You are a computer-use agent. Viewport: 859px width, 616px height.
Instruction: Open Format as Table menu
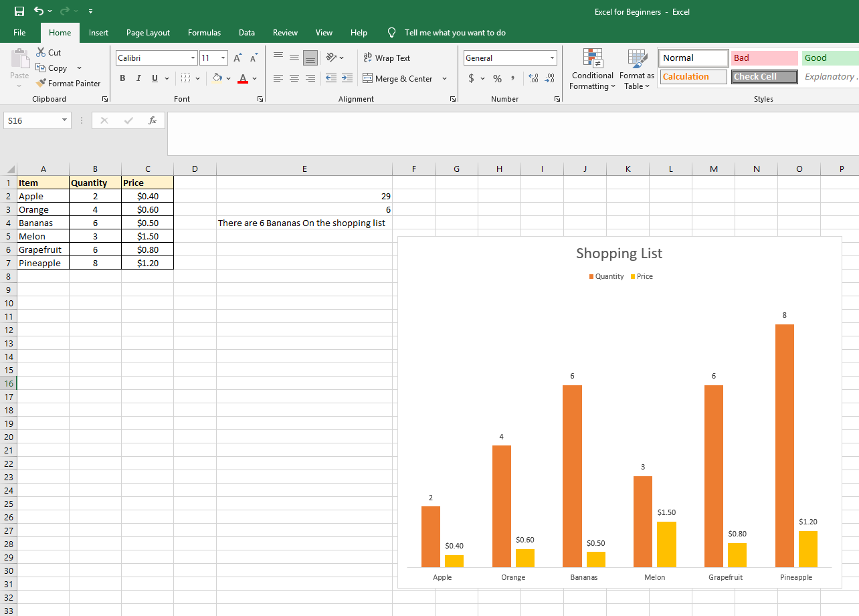pos(637,69)
